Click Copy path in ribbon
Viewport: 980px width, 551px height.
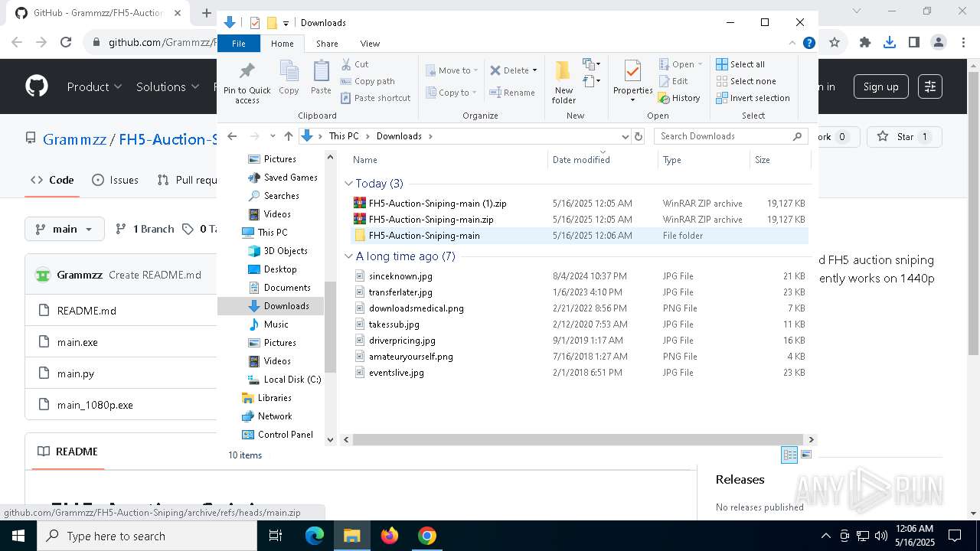[367, 81]
